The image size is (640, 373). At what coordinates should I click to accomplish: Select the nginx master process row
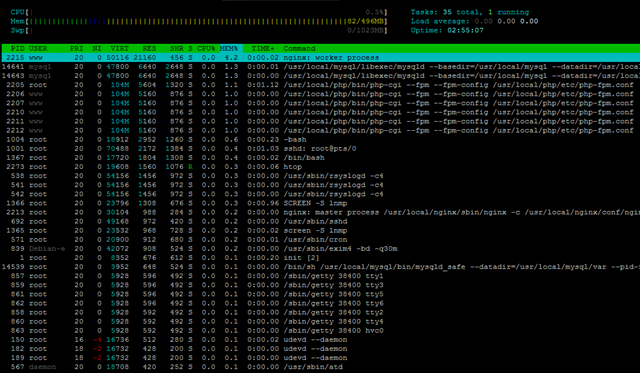320,212
